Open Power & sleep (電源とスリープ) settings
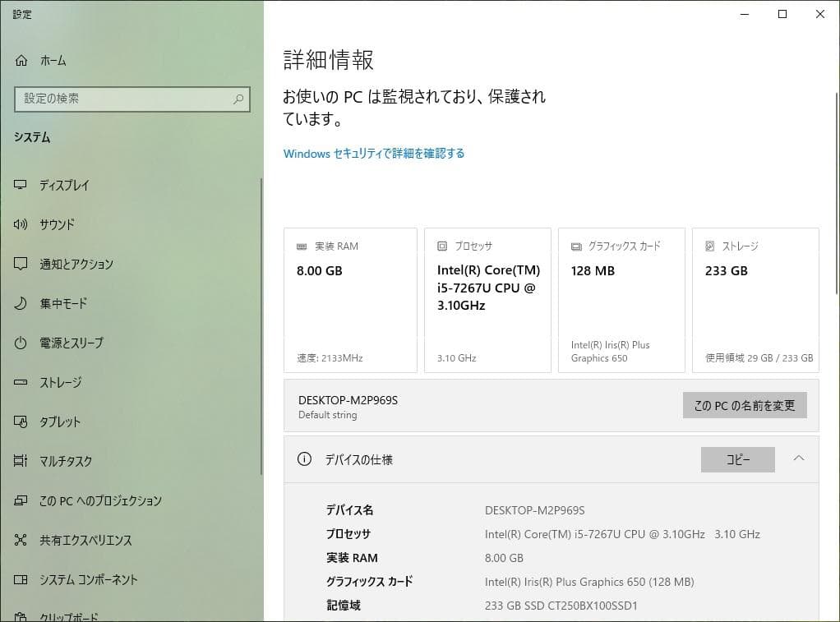 click(x=70, y=343)
